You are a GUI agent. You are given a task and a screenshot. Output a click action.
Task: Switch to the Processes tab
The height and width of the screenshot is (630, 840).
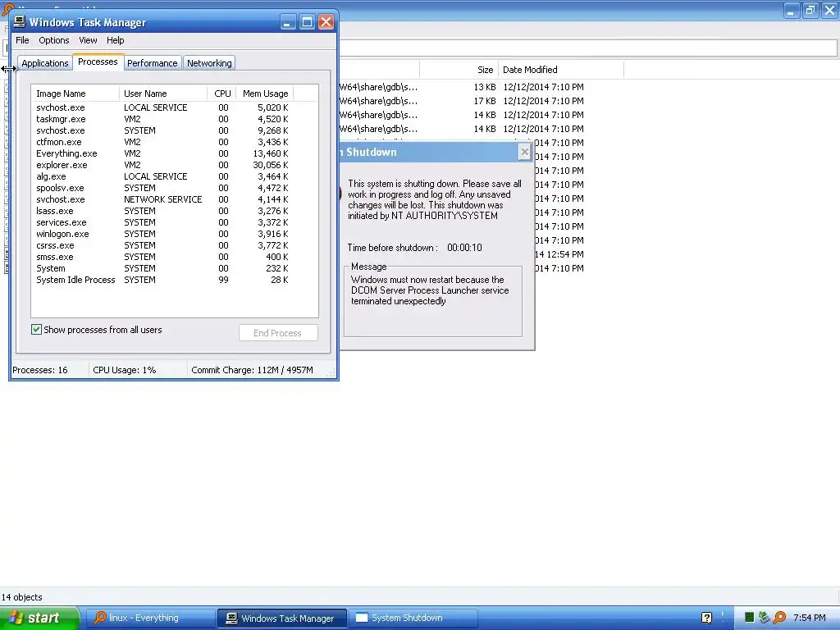98,62
